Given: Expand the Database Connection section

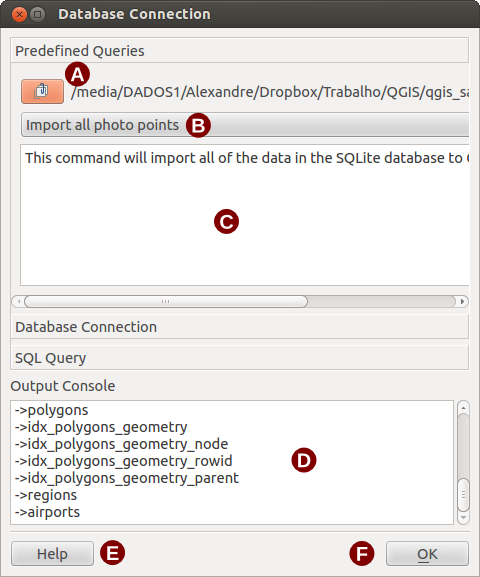Looking at the screenshot, I should click(x=240, y=326).
